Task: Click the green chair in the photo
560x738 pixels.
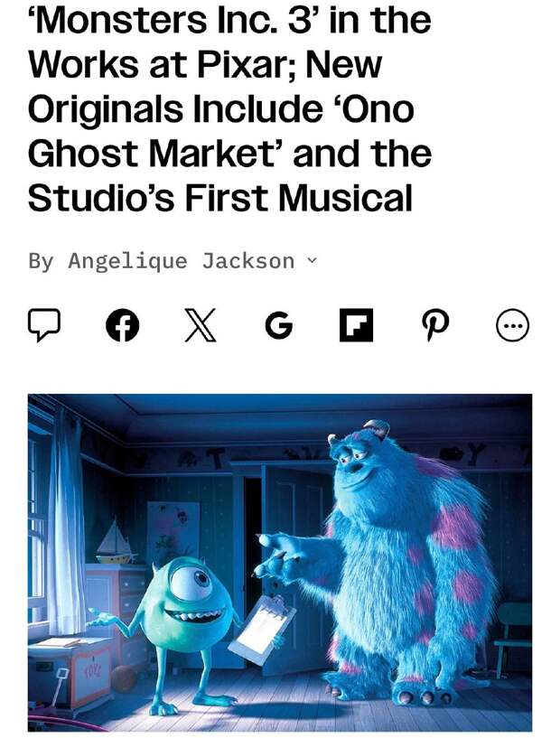Action: tap(513, 638)
